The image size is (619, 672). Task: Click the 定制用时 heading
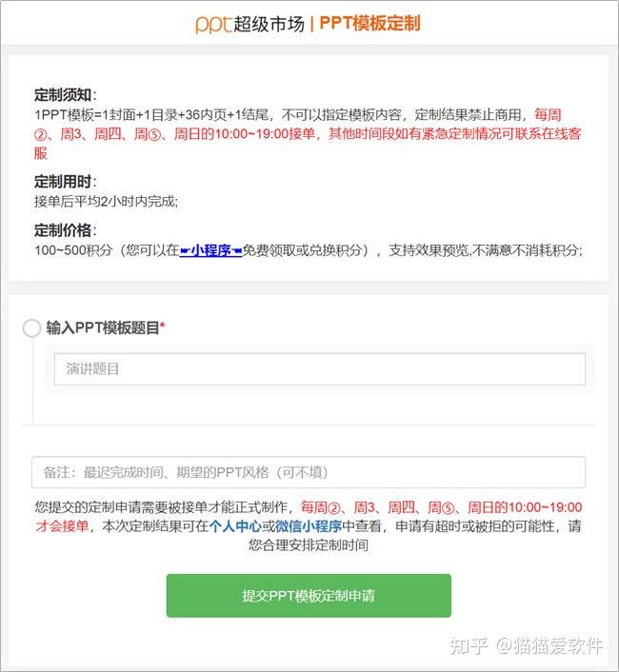click(65, 182)
